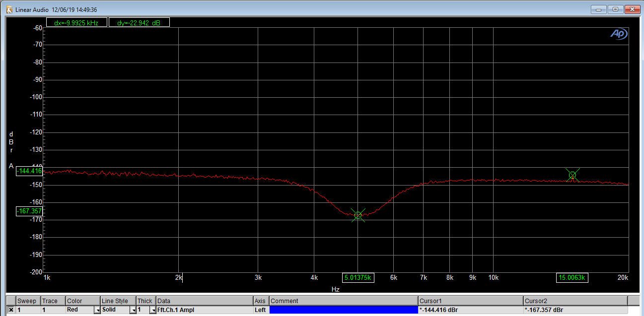Viewport: 644px width, 316px height.
Task: Maximize the Linear Audio window
Action: tap(615, 9)
